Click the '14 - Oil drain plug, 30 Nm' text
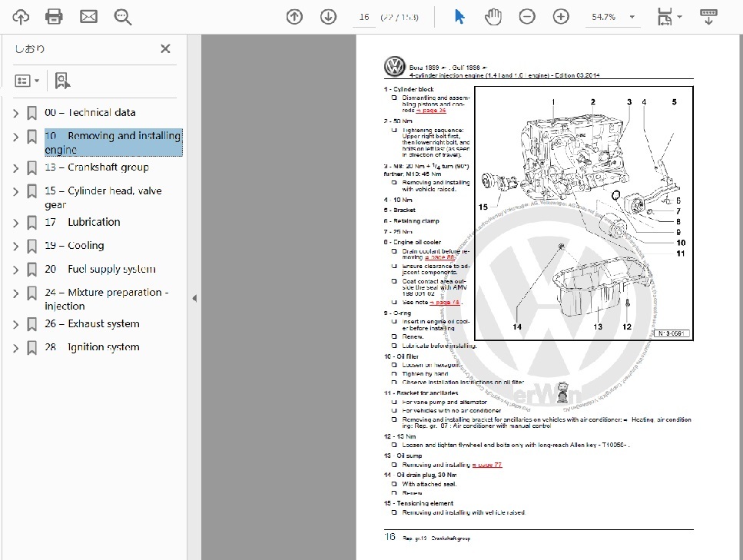 [x=420, y=475]
